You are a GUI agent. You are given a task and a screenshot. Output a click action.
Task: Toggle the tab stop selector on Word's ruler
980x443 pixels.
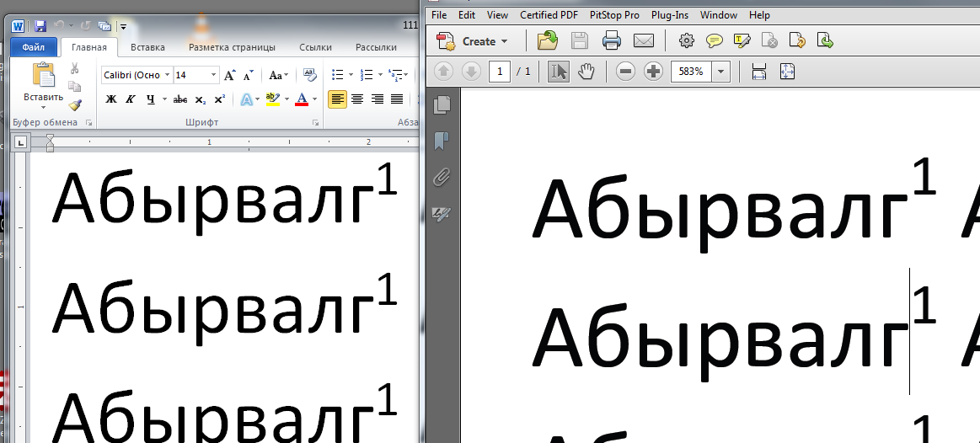pyautogui.click(x=20, y=143)
